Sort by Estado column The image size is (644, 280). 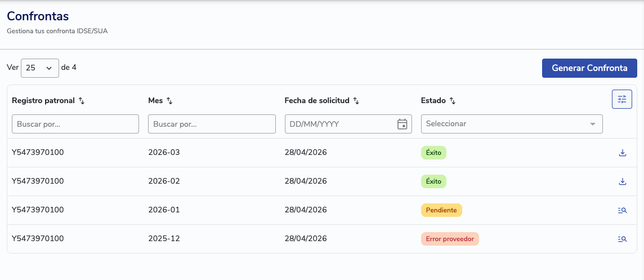pos(453,101)
